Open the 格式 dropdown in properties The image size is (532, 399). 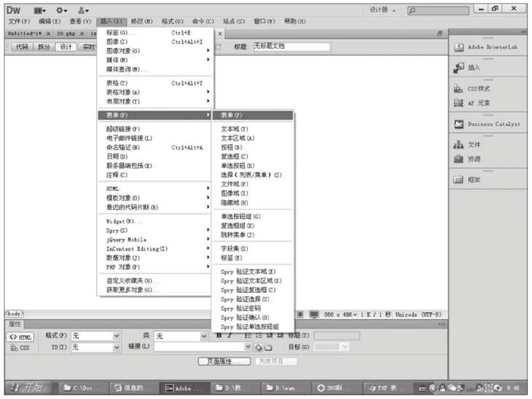pos(117,336)
